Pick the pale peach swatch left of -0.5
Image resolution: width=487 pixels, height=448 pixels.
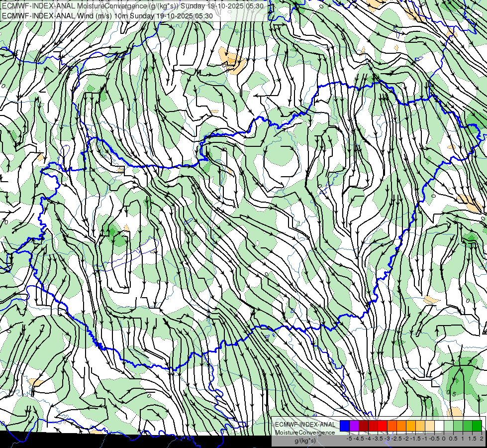point(430,426)
